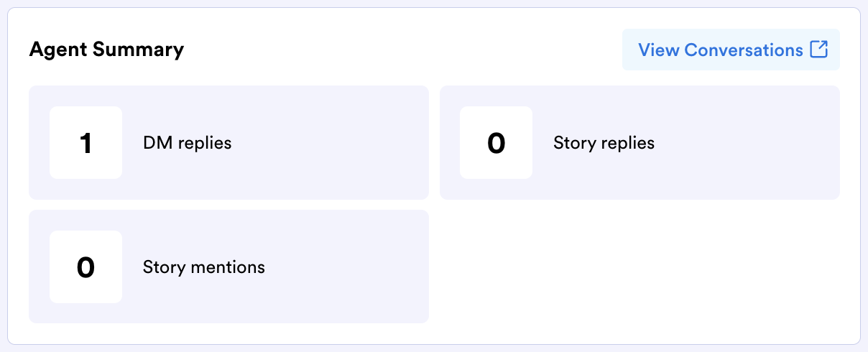Click the zero digit in Story replies
Screen dimensions: 868x352
point(496,144)
